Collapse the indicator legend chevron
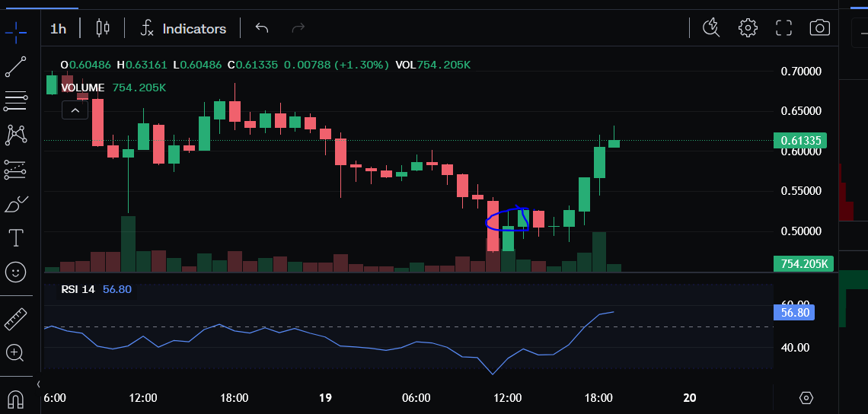 click(75, 110)
